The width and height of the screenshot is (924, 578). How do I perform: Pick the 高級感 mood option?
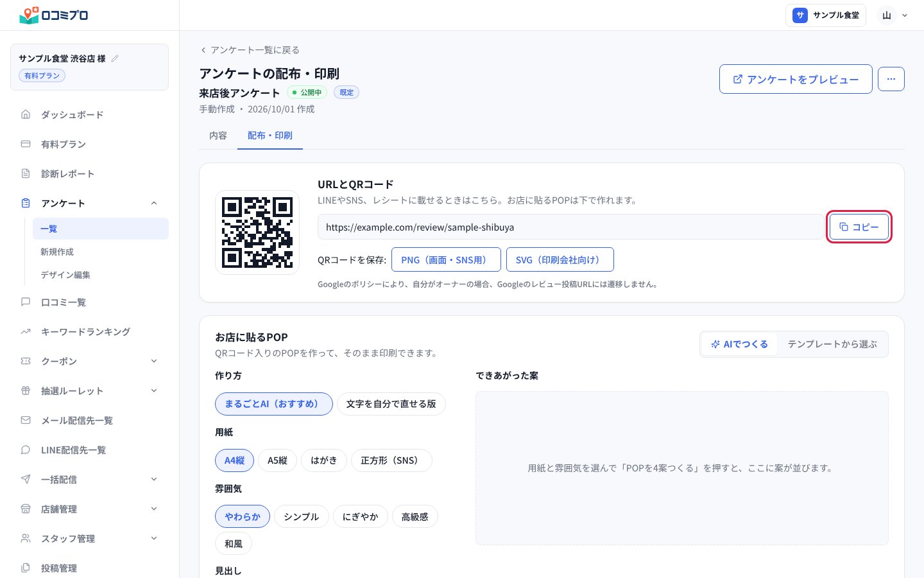(x=415, y=517)
